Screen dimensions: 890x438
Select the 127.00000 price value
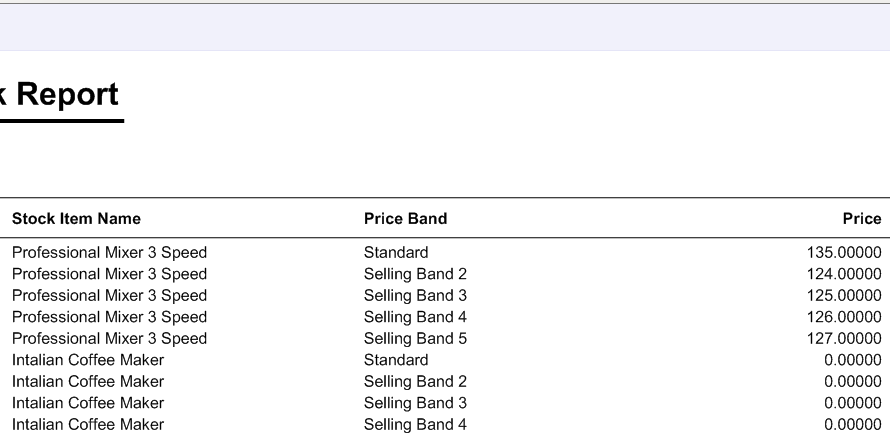[844, 339]
